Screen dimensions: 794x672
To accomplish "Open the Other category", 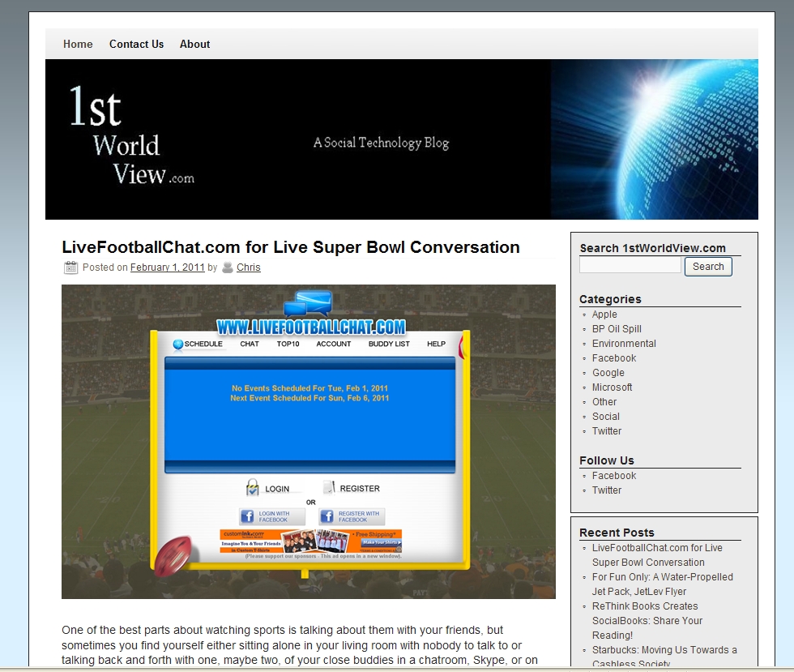I will point(604,402).
